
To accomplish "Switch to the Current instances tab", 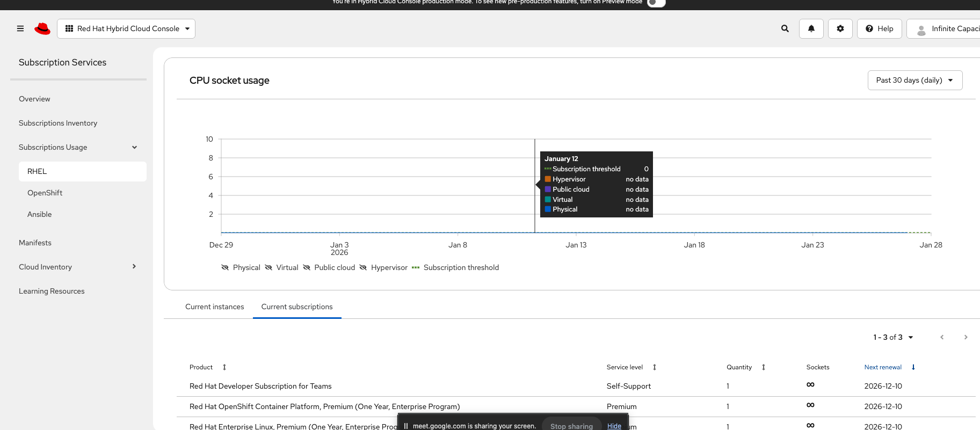I will pyautogui.click(x=215, y=307).
